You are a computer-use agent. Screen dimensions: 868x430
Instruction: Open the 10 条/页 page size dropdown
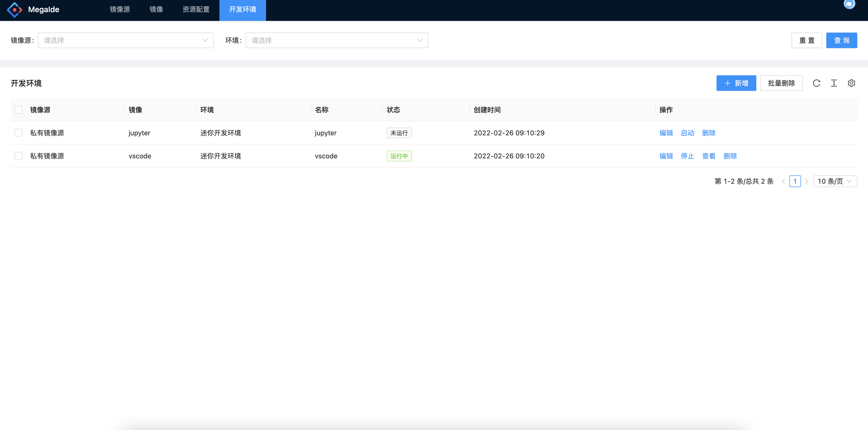coord(835,181)
